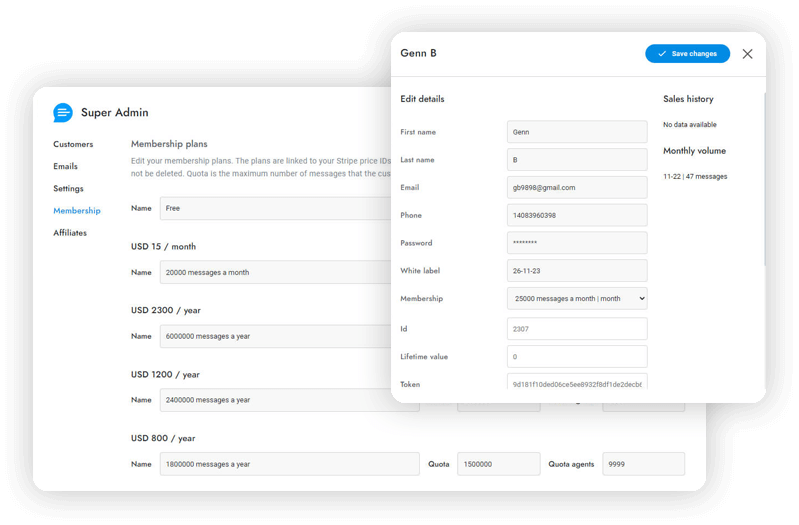
Task: Click the Quota agents field showing 9999
Action: [x=643, y=464]
